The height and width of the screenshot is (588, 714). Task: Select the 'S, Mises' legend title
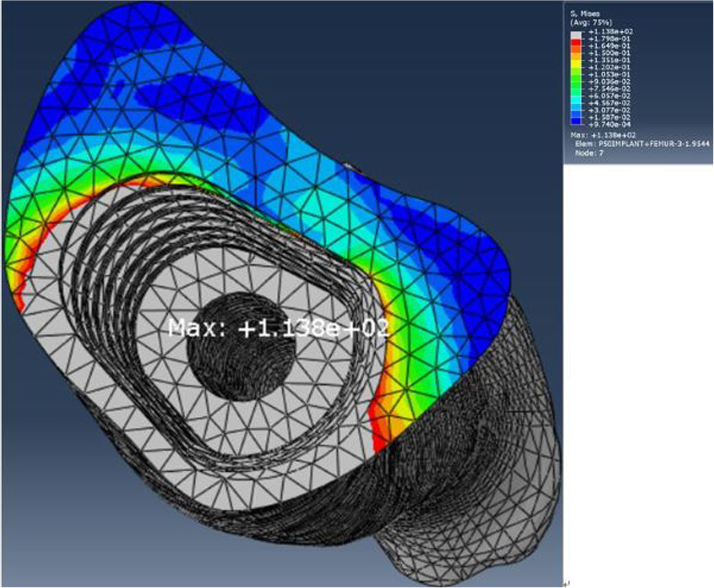(x=585, y=14)
